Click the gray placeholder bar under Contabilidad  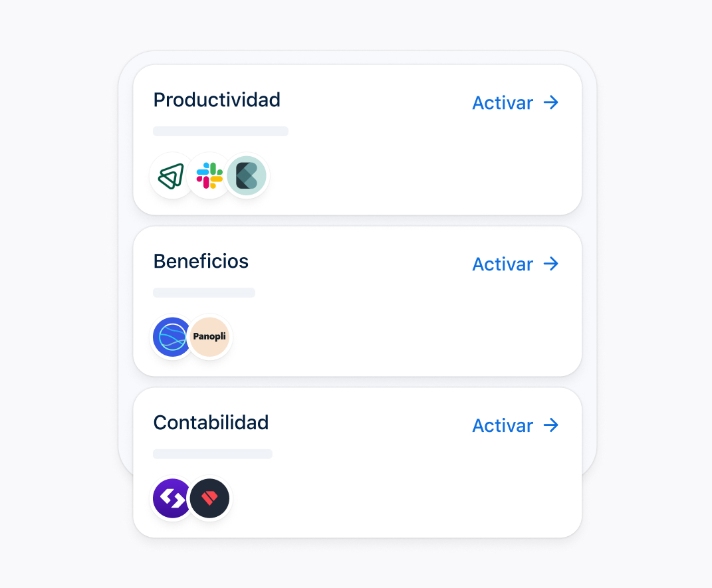click(213, 454)
